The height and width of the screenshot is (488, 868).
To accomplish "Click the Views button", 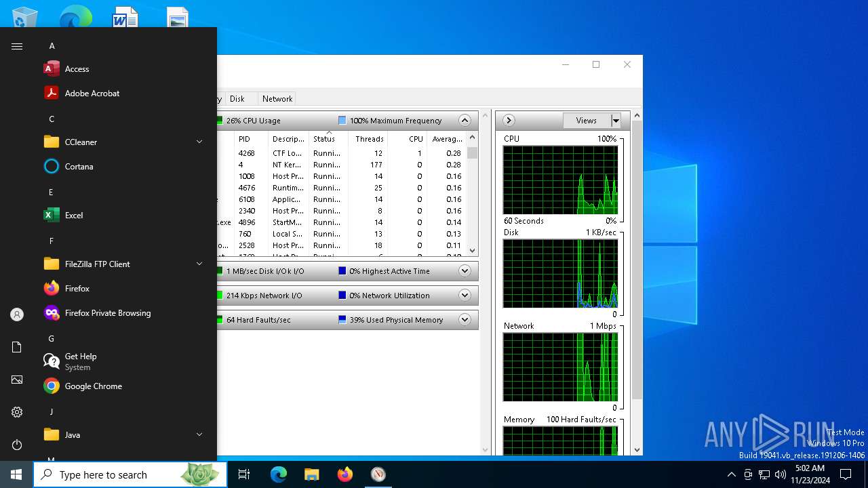I will (587, 121).
